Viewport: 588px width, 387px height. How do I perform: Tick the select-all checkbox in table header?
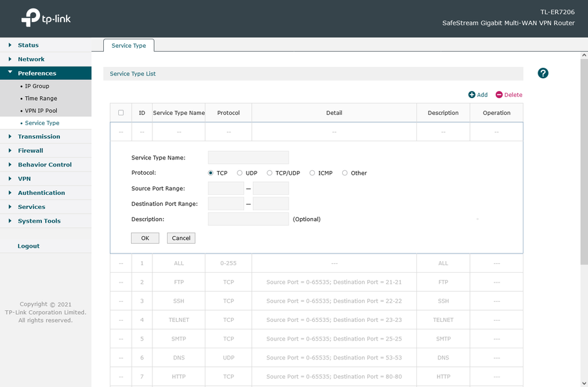pos(121,113)
